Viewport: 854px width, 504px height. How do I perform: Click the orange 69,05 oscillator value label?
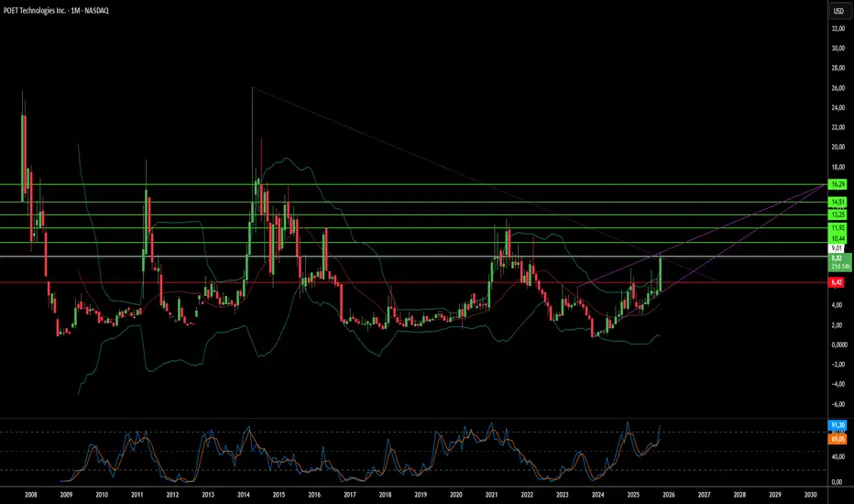(838, 439)
